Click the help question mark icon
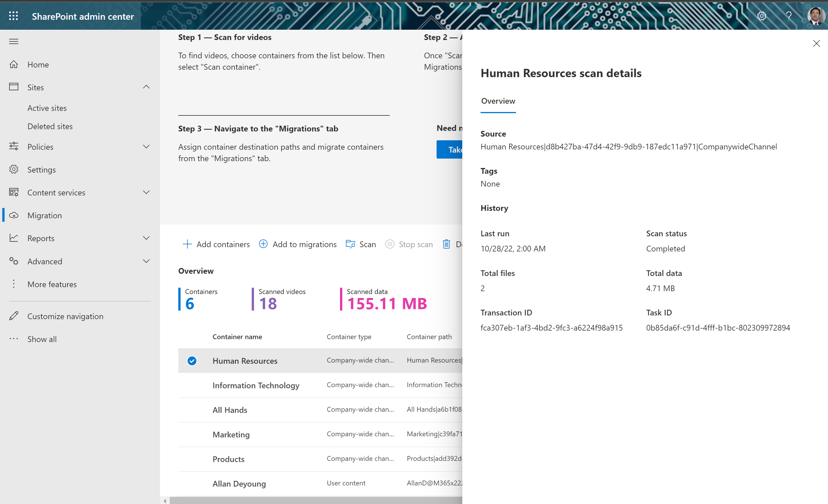The height and width of the screenshot is (504, 828). pyautogui.click(x=789, y=16)
